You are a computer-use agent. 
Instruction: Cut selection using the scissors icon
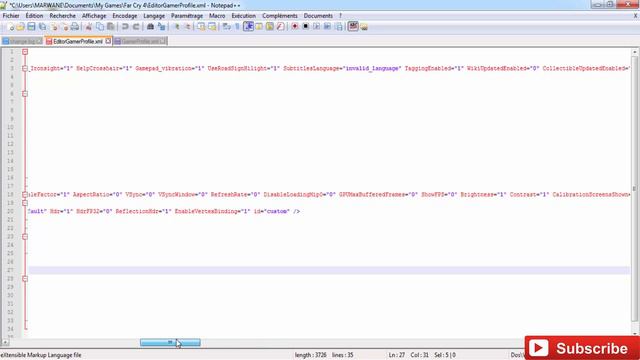pos(89,27)
